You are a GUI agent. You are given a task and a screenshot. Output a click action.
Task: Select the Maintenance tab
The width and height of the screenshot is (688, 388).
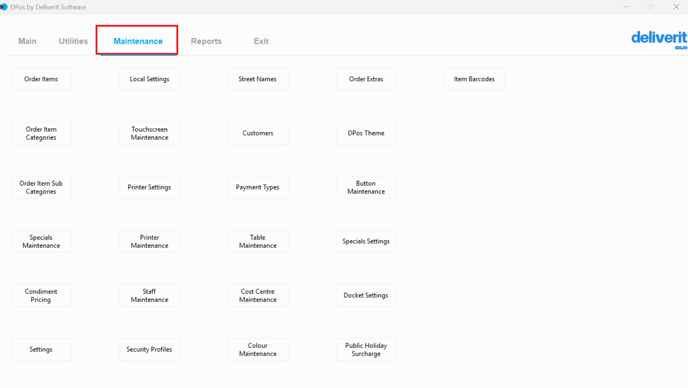[138, 41]
